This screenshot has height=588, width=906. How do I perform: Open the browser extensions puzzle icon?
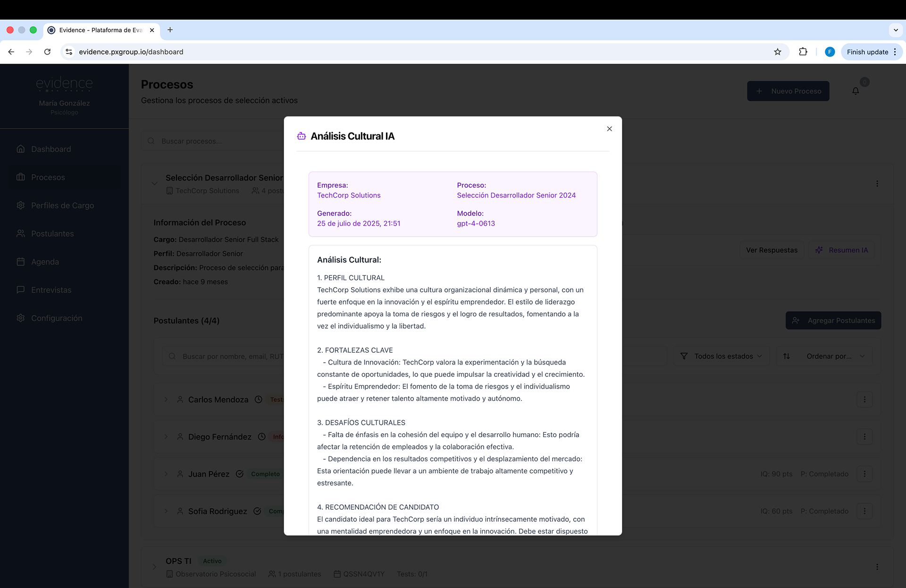tap(803, 52)
